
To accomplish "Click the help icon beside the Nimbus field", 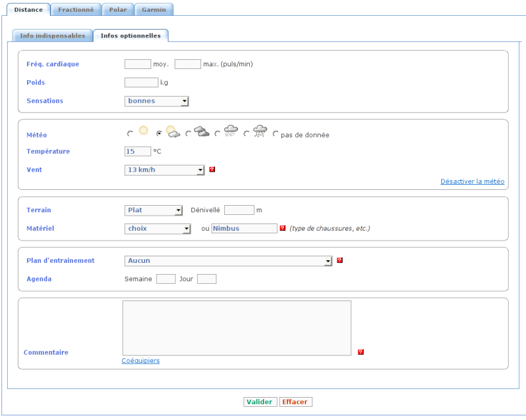I will (283, 228).
